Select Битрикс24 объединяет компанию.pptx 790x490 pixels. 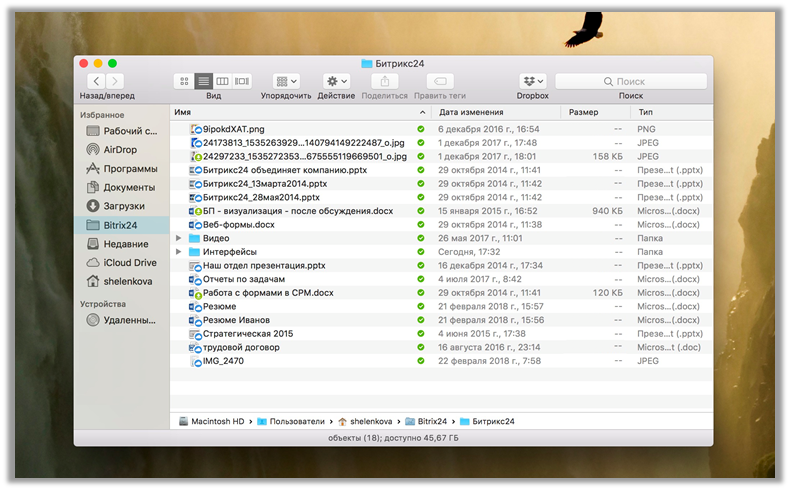pos(285,170)
